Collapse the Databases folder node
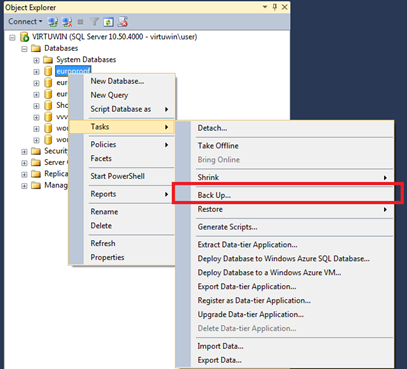Viewport: 407px width, 369px height. point(24,49)
